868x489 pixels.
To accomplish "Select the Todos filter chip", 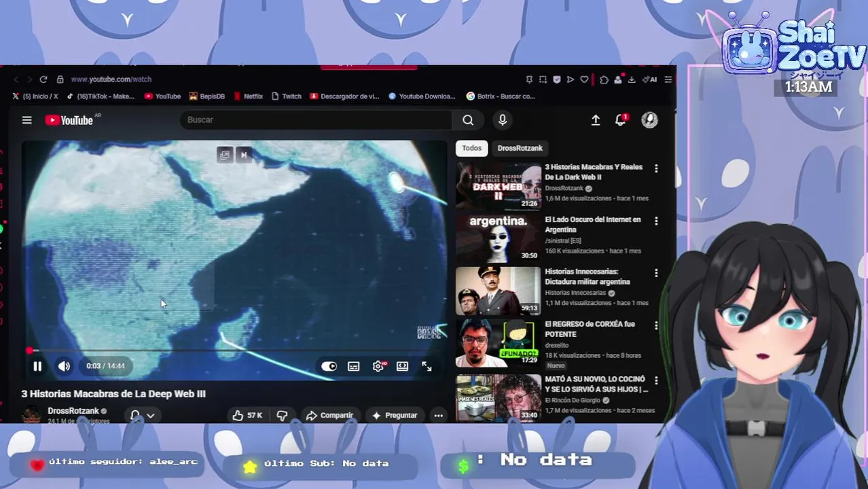I will point(472,148).
